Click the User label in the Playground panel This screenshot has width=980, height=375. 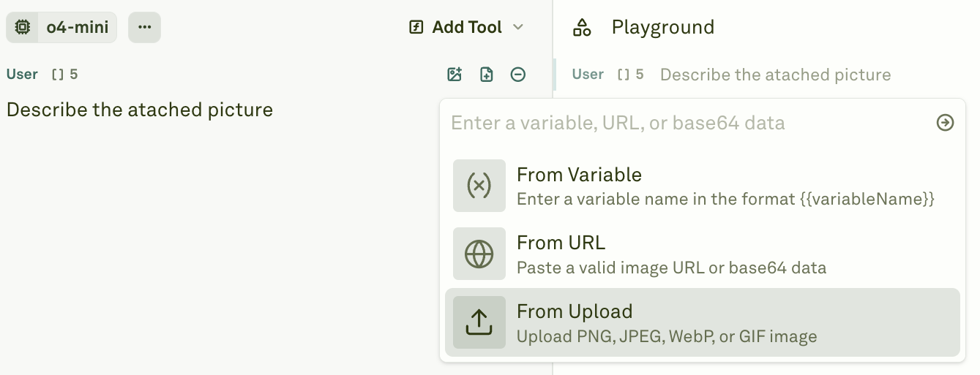tap(588, 75)
